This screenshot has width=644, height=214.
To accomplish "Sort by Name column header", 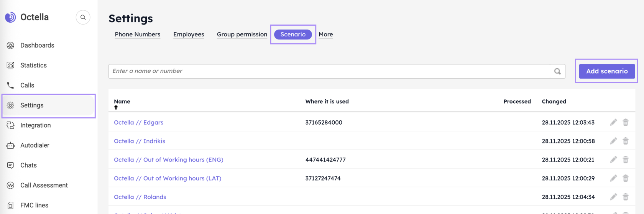I will 122,102.
